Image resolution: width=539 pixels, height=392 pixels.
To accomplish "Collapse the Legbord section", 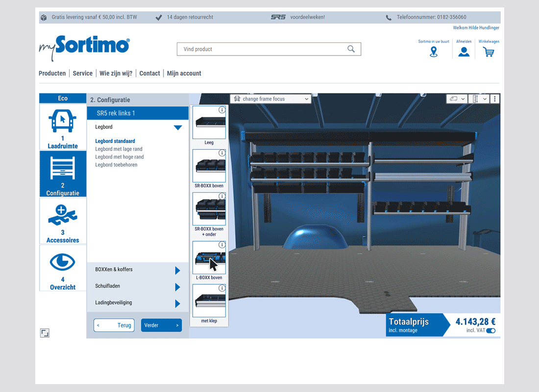I will pos(177,127).
